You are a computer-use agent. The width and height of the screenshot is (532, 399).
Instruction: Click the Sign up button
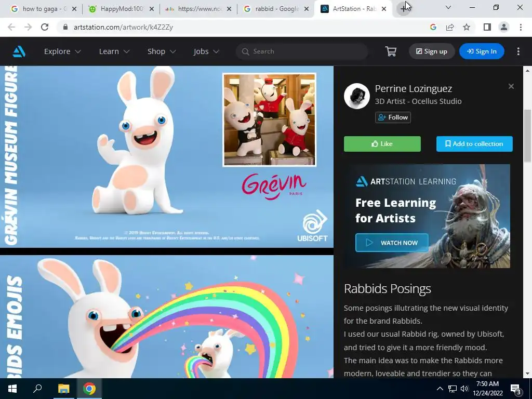coord(432,51)
